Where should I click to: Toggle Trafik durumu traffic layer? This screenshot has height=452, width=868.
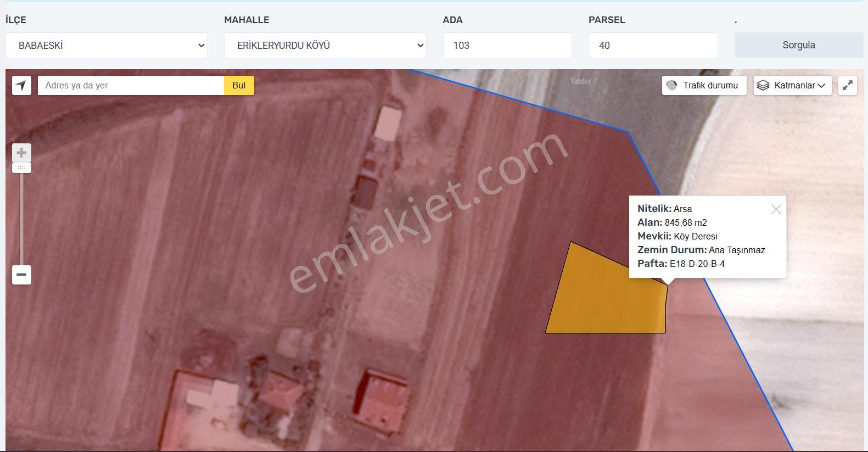[704, 85]
